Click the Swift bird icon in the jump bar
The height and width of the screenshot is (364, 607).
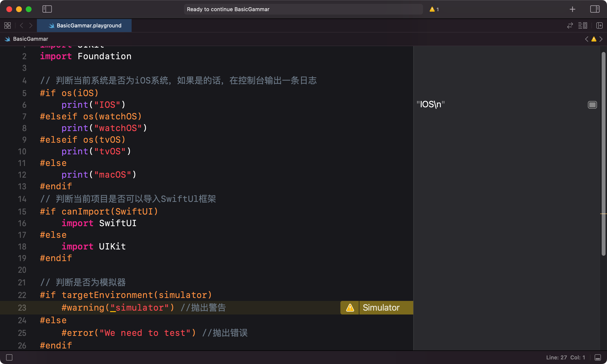7,39
